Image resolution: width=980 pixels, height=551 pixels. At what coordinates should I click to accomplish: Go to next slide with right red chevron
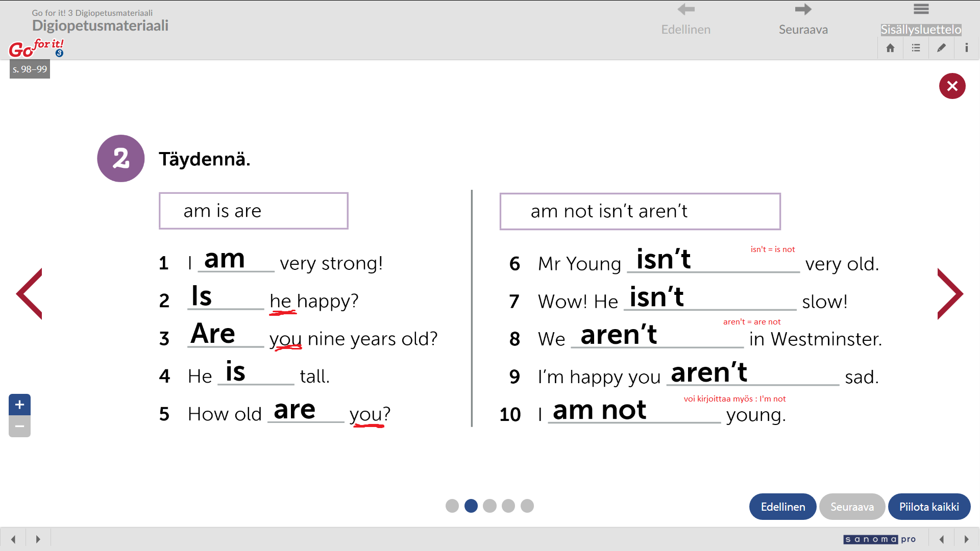pos(950,294)
